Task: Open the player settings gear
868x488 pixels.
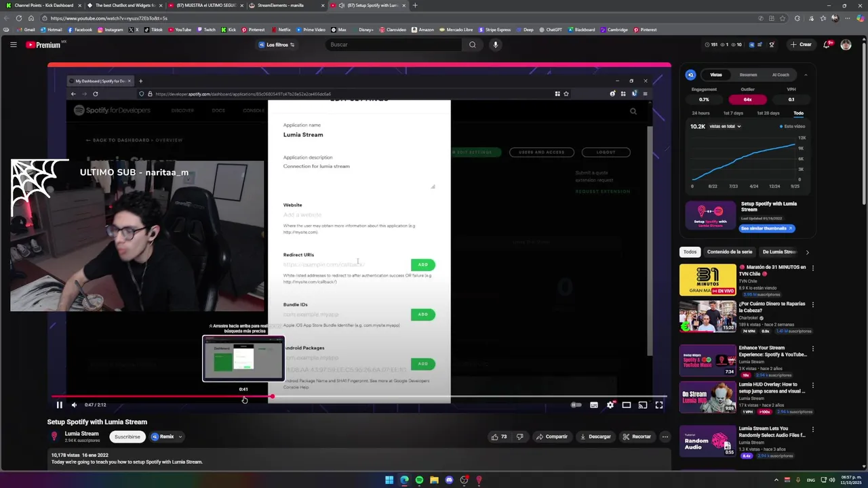Action: click(x=610, y=405)
